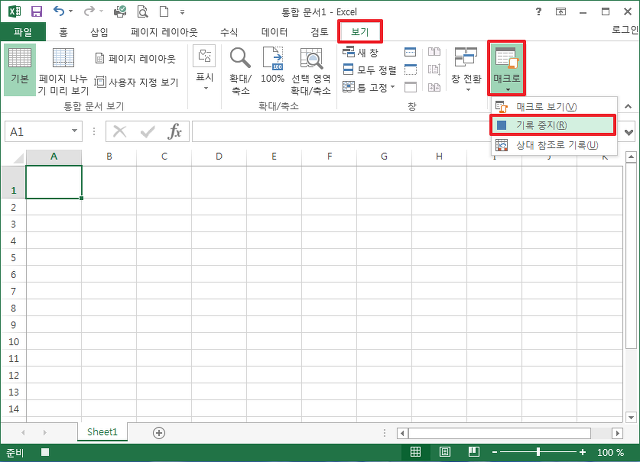This screenshot has width=640, height=462.
Task: Expand the customize quick access toolbar arrow
Action: coord(182,12)
